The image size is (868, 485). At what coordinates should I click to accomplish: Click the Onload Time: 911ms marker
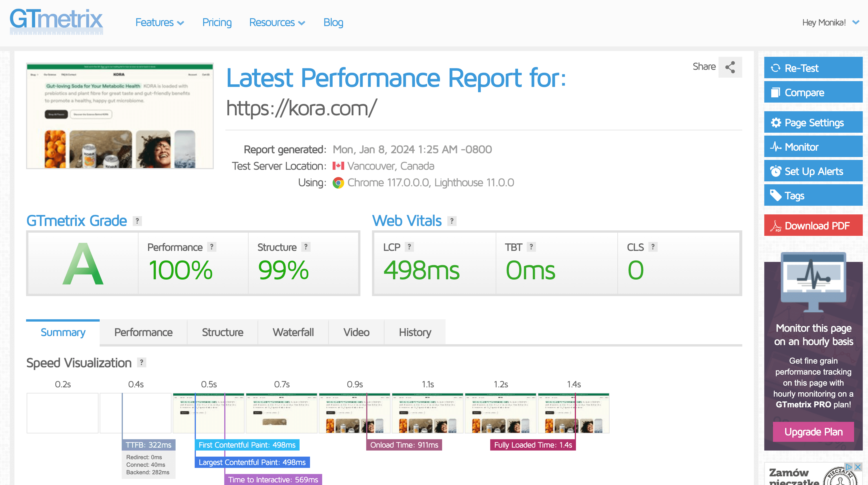tap(404, 445)
